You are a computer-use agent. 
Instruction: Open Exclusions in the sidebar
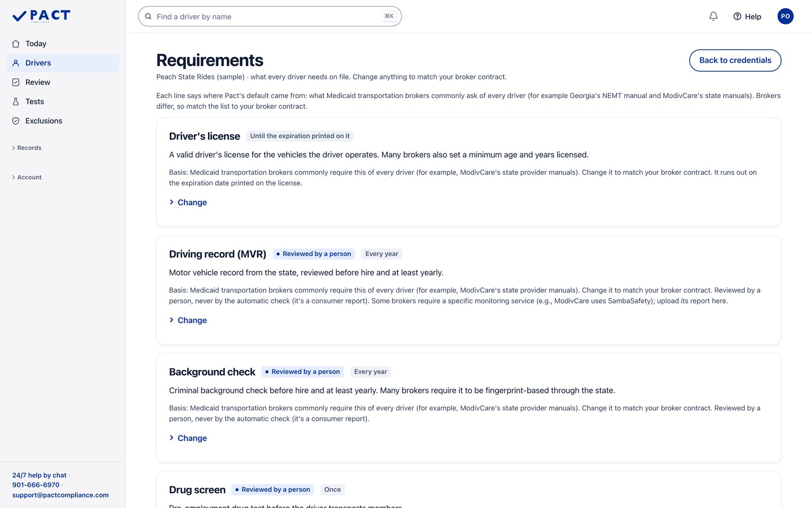click(63, 121)
